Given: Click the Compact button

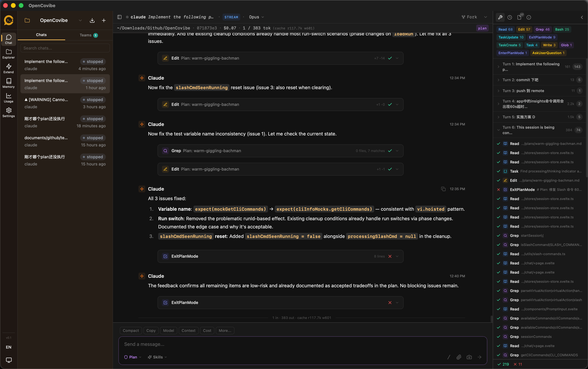Looking at the screenshot, I should (130, 330).
